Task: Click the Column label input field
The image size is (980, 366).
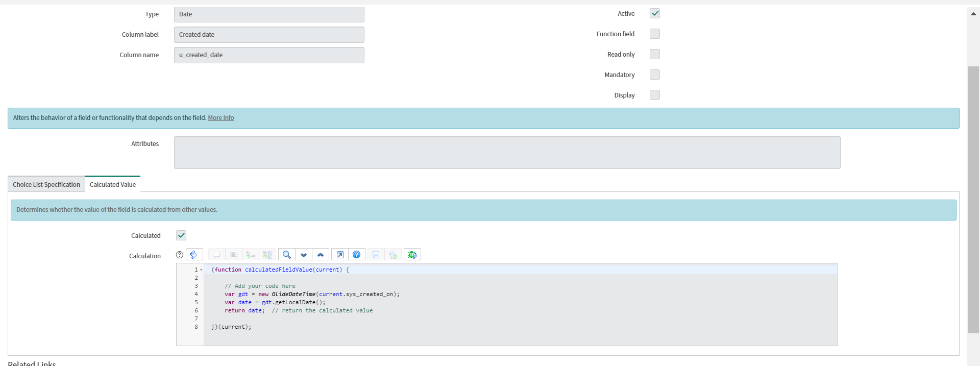Action: click(269, 35)
